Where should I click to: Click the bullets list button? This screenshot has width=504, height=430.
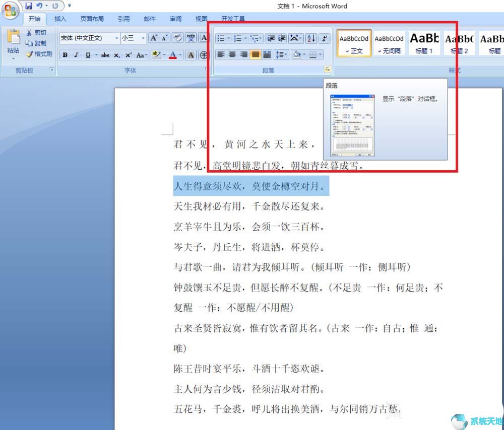point(221,39)
